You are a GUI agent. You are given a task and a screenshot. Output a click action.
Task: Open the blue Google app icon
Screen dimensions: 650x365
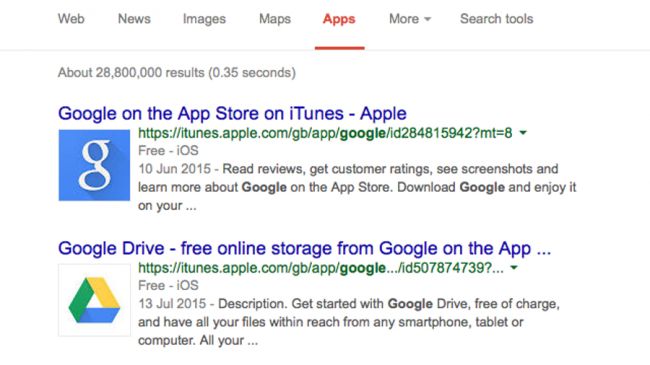tap(94, 165)
